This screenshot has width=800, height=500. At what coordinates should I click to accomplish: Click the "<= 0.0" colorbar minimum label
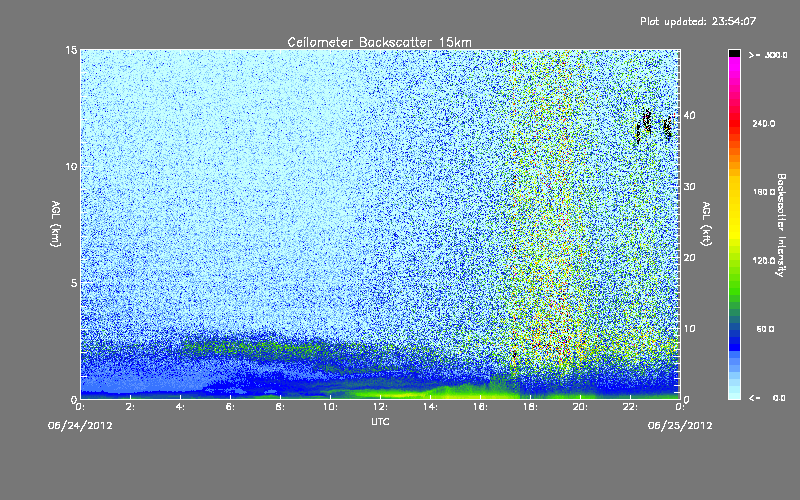tap(768, 397)
